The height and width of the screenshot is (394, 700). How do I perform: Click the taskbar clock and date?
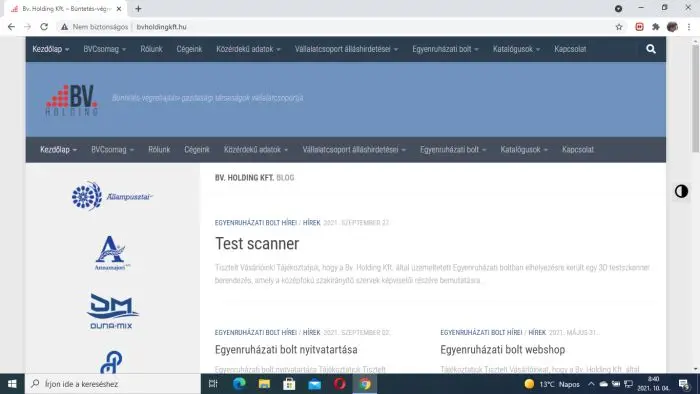654,384
